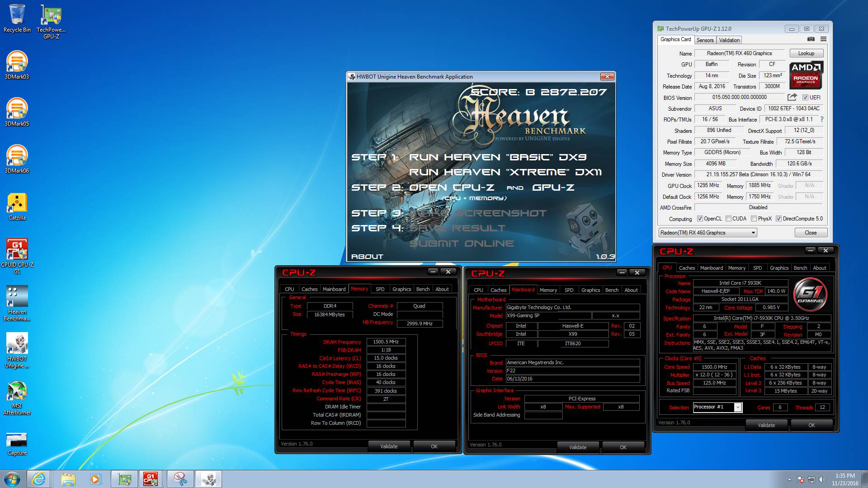The height and width of the screenshot is (488, 868).
Task: Select CPUID CPU-Z G1 desktop icon
Action: pos(17,256)
